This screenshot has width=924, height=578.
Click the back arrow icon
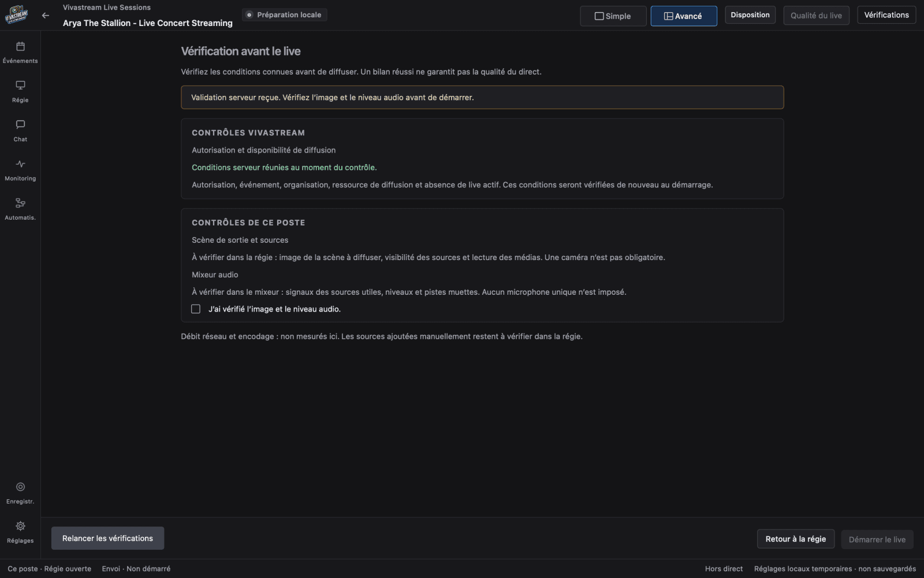pos(46,16)
